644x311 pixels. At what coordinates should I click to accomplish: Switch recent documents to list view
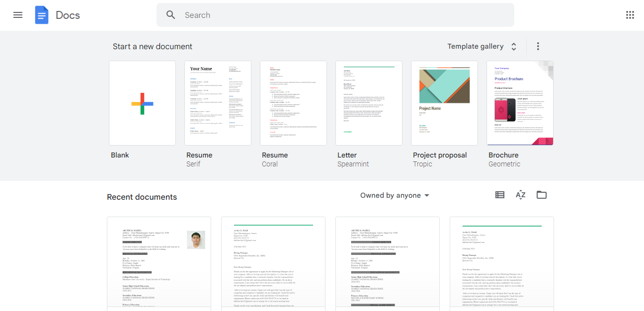point(500,195)
